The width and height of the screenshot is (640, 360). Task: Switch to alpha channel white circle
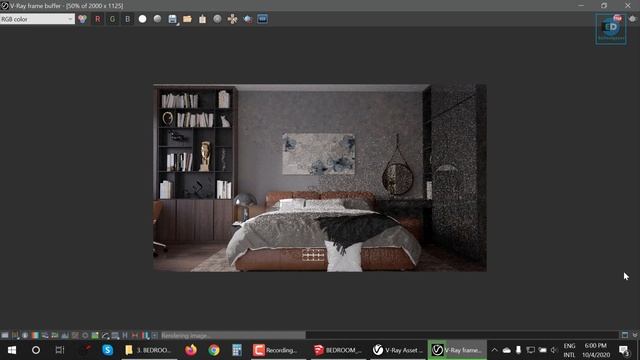142,19
